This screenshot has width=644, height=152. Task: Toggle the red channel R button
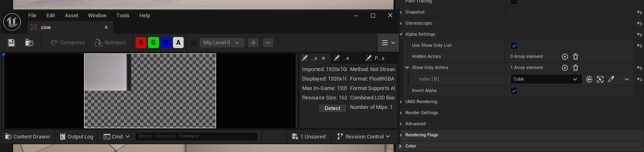(x=141, y=43)
